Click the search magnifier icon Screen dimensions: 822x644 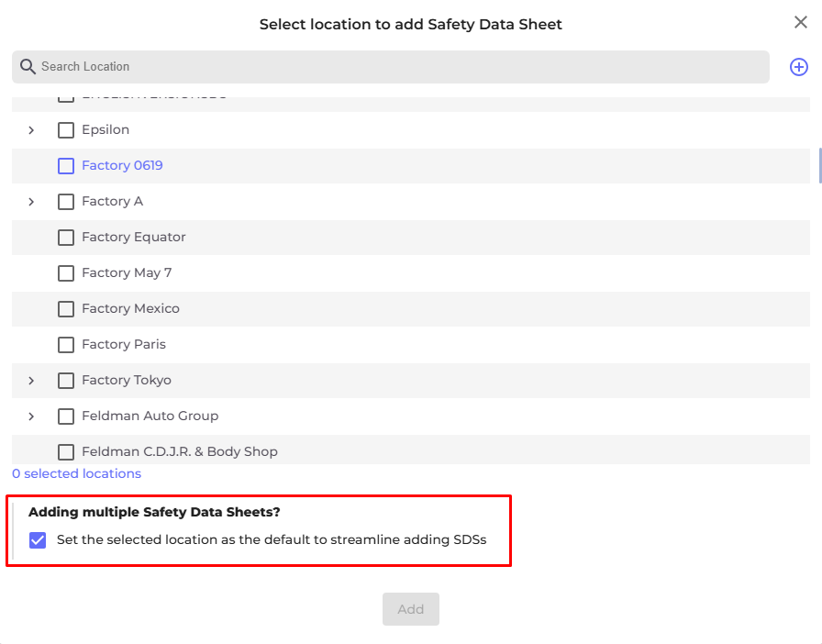(x=28, y=67)
